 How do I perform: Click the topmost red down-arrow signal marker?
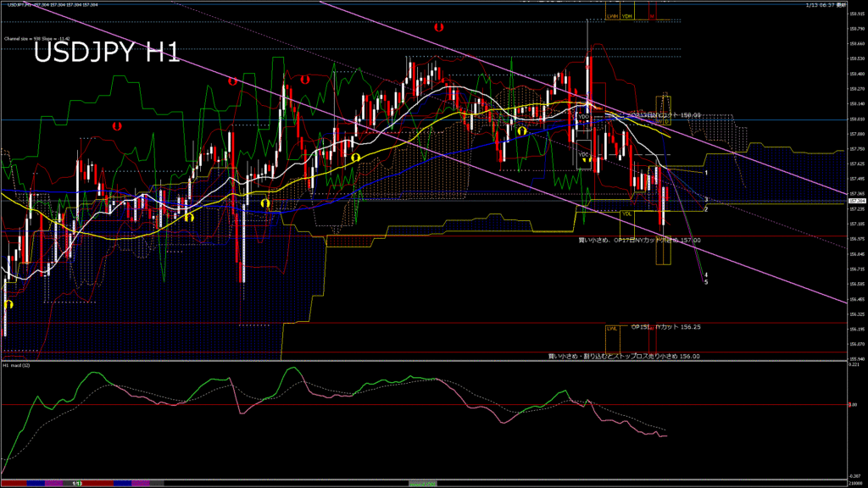[438, 27]
